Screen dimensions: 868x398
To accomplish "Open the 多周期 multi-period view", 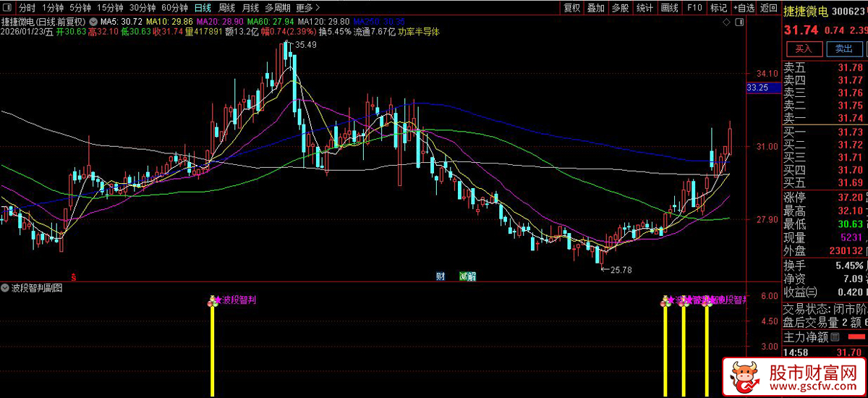I will [x=278, y=8].
